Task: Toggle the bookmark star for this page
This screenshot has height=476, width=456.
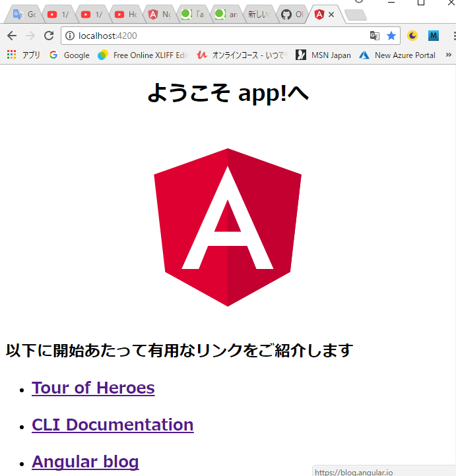Action: click(391, 36)
